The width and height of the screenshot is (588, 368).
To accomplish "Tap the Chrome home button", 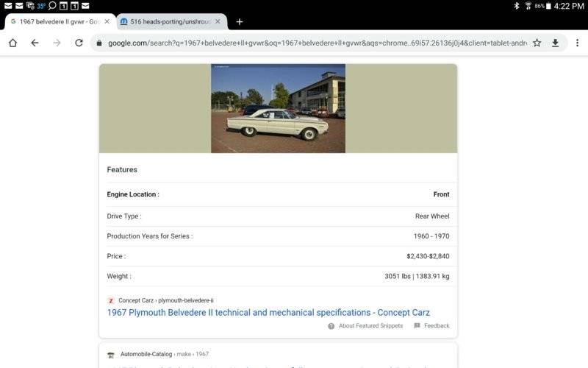I will tap(12, 43).
